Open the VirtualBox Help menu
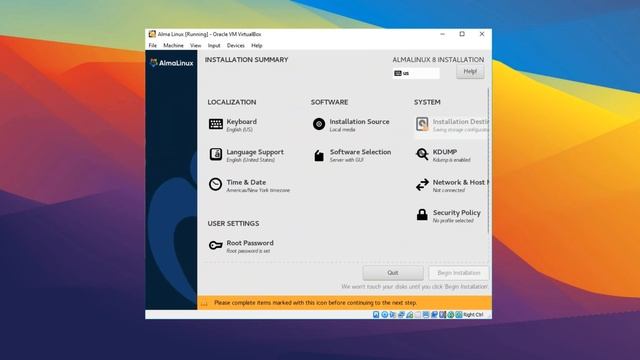The image size is (640, 360). [257, 46]
